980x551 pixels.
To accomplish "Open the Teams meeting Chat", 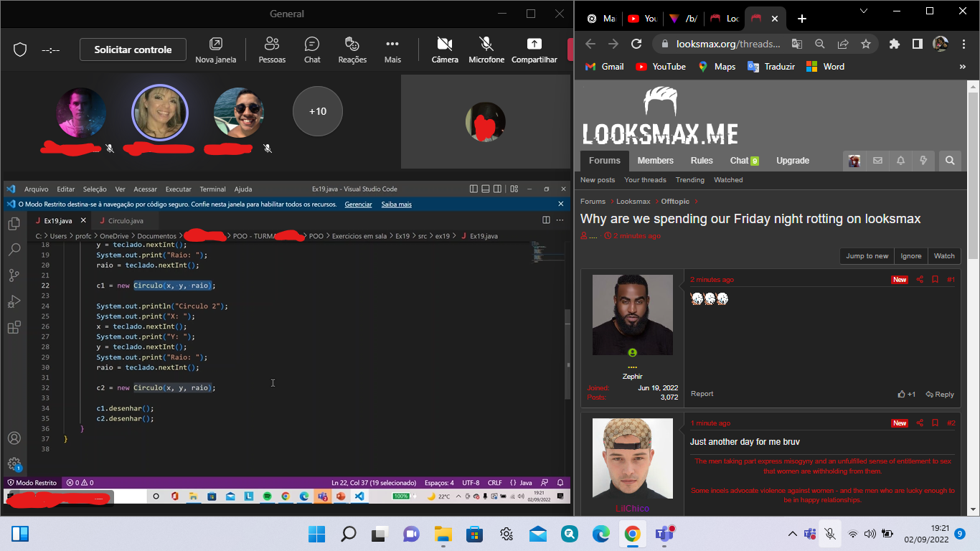I will (x=312, y=50).
